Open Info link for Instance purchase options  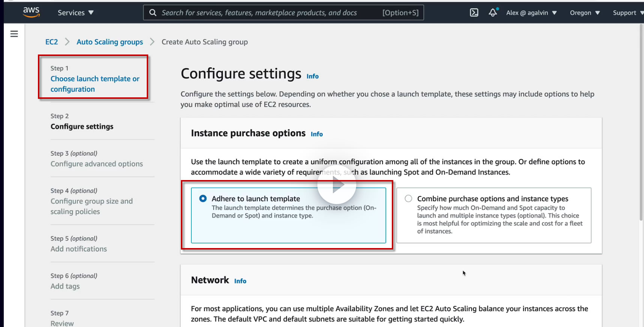click(x=316, y=134)
